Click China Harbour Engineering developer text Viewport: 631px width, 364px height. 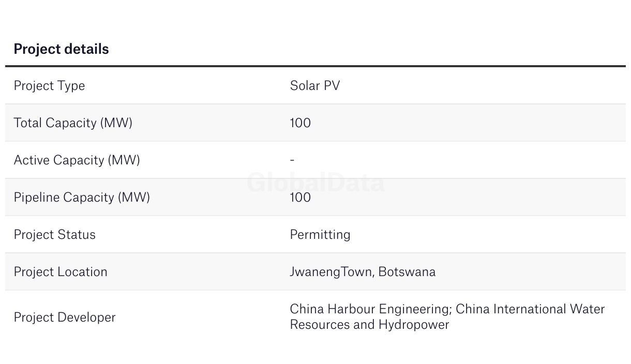(370, 309)
